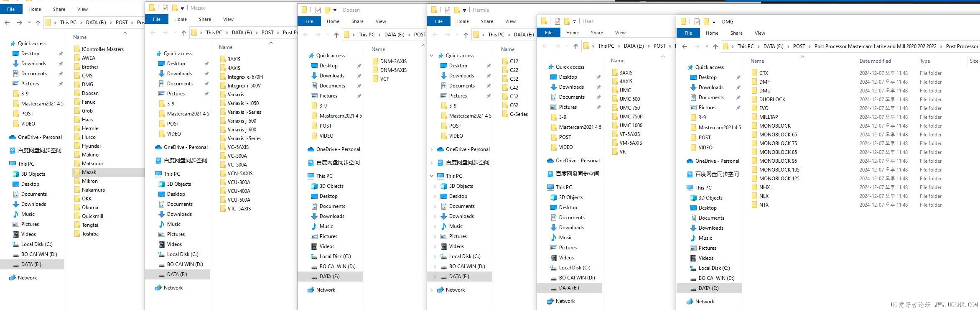Open recent locations dropdown in leftmost window
980x310 pixels.
(29, 23)
